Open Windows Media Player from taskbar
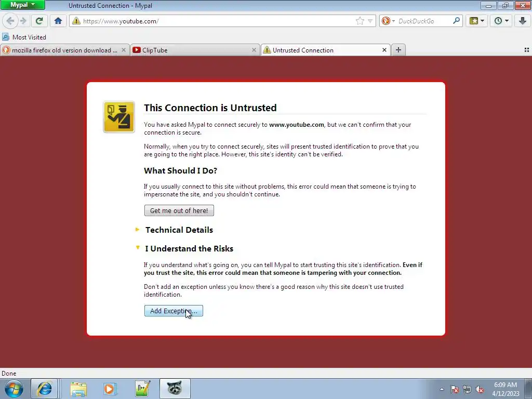532x399 pixels. 110,389
